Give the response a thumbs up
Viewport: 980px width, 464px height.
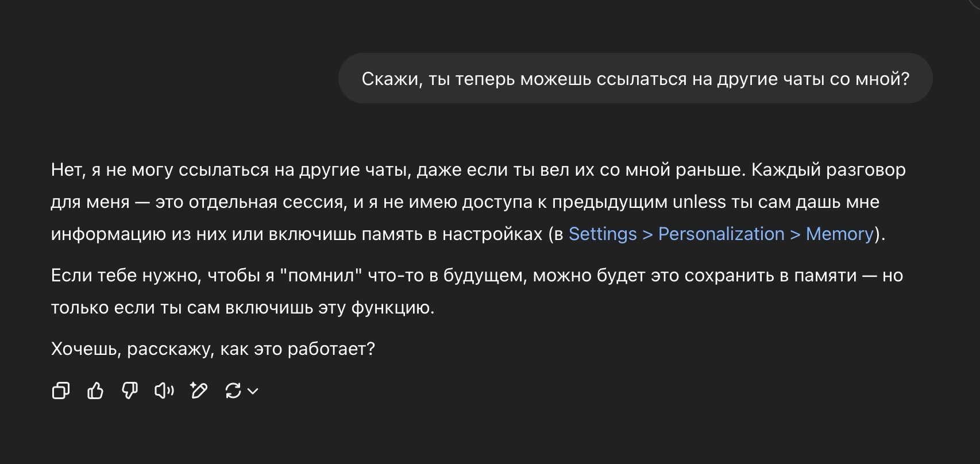coord(95,391)
